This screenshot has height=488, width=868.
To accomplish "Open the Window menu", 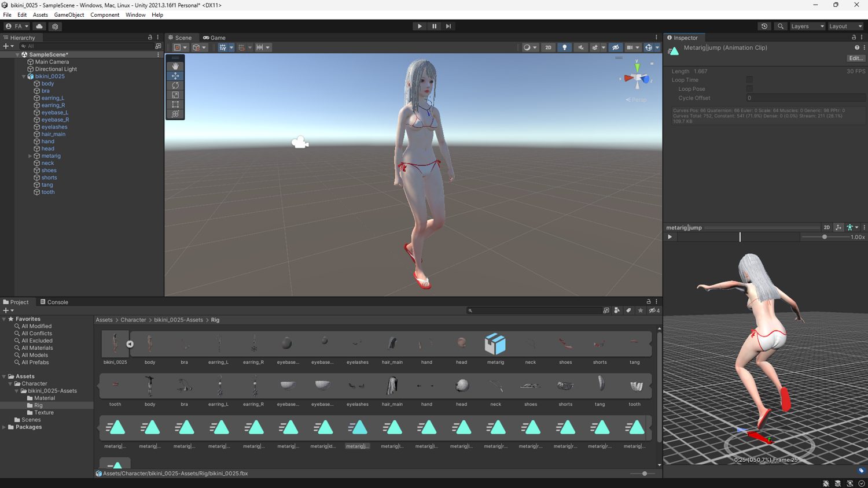I will [135, 15].
